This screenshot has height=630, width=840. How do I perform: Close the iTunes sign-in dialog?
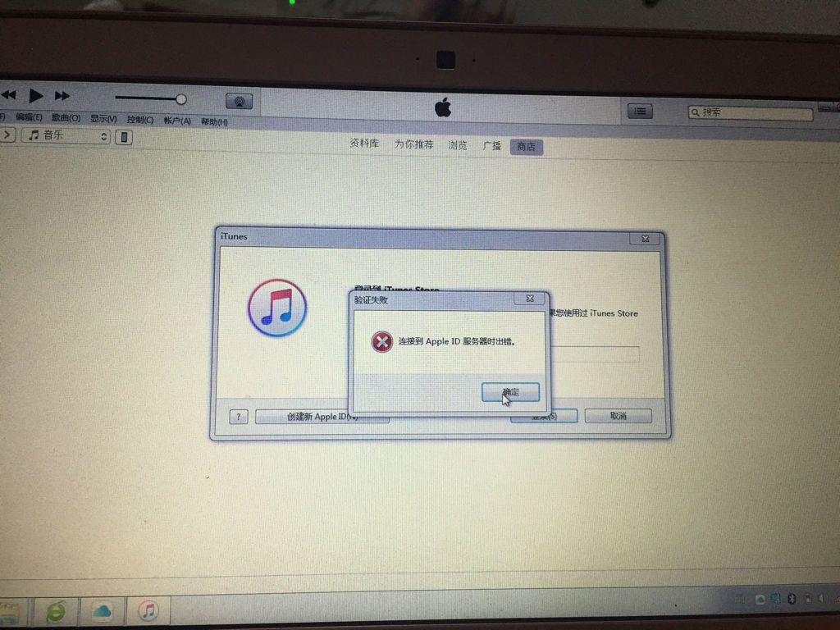pos(645,239)
